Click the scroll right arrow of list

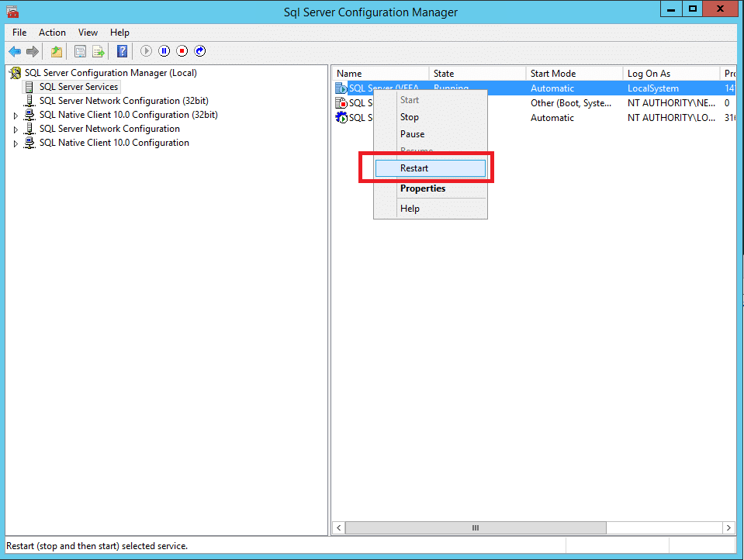pos(728,527)
